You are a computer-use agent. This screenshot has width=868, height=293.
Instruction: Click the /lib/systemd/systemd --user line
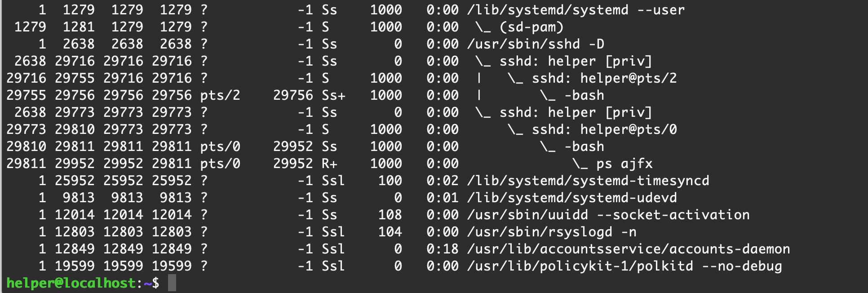576,10
